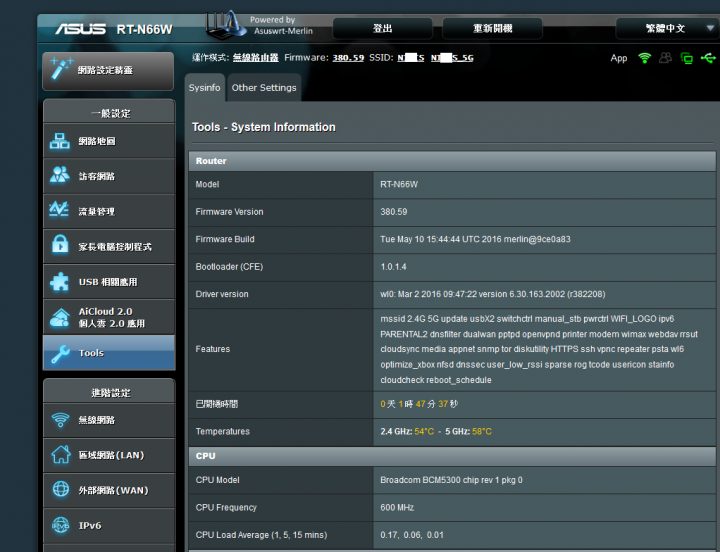Click the green network clients status icon

tap(686, 58)
